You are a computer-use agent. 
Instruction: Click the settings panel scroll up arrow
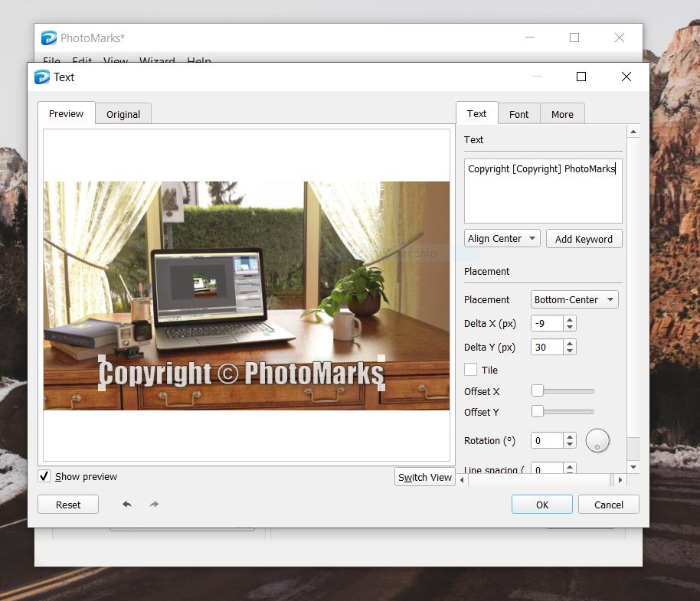[x=633, y=132]
